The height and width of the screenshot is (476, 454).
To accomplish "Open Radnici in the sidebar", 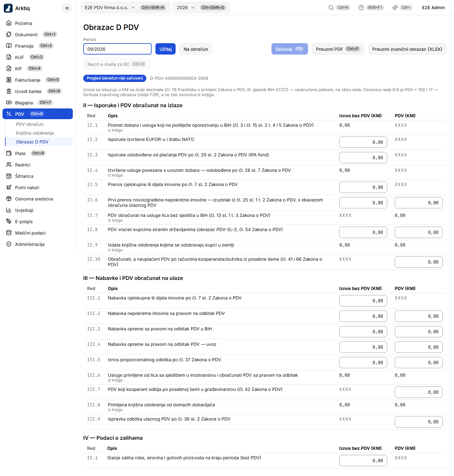I will [38, 165].
